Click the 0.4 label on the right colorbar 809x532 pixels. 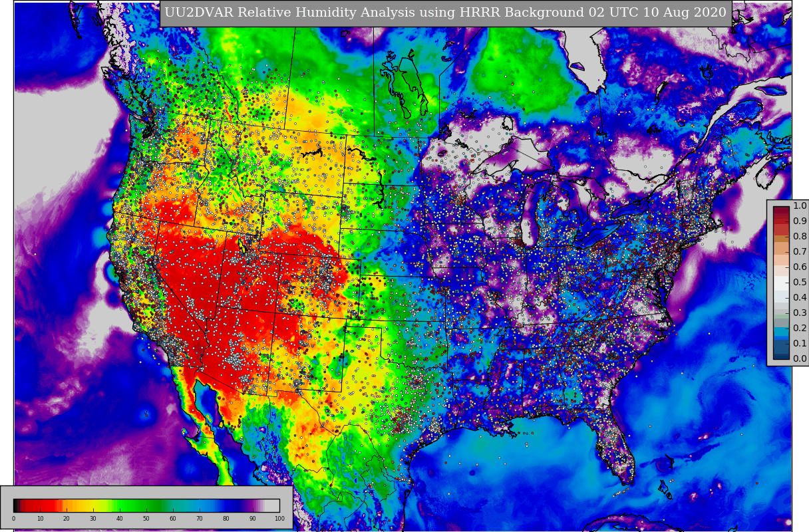(800, 298)
